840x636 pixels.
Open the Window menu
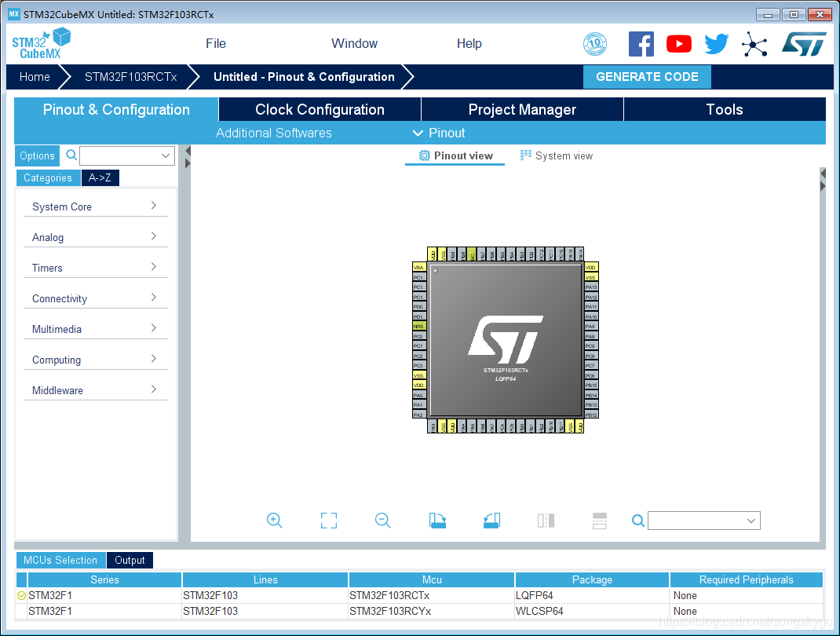pos(353,43)
